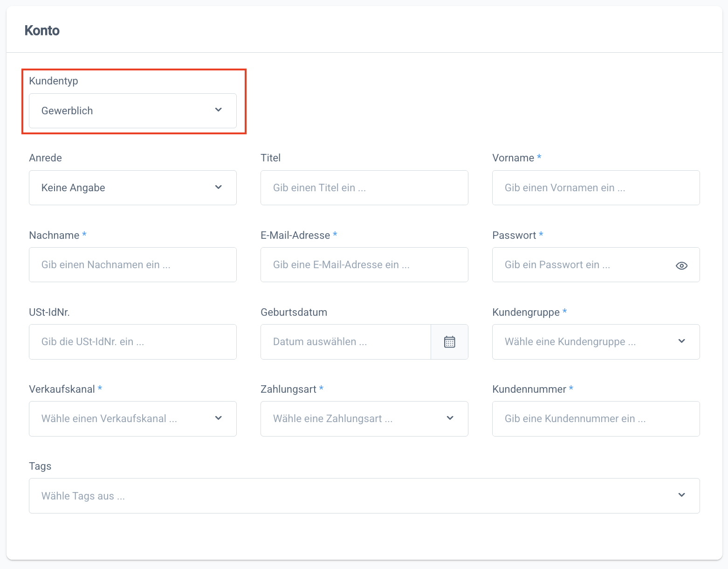Image resolution: width=728 pixels, height=569 pixels.
Task: Click the Konto card heading
Action: pos(42,30)
